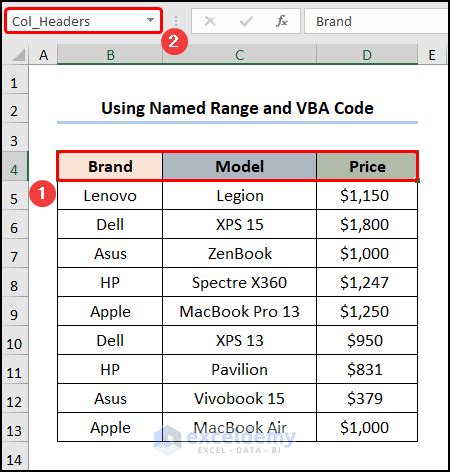The width and height of the screenshot is (450, 472).
Task: Click the $1,250 price cell
Action: (367, 311)
